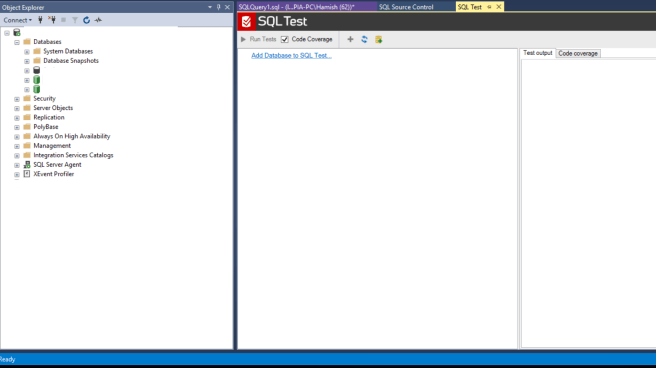This screenshot has height=368, width=656.
Task: Select the System Databases tree item
Action: (68, 51)
